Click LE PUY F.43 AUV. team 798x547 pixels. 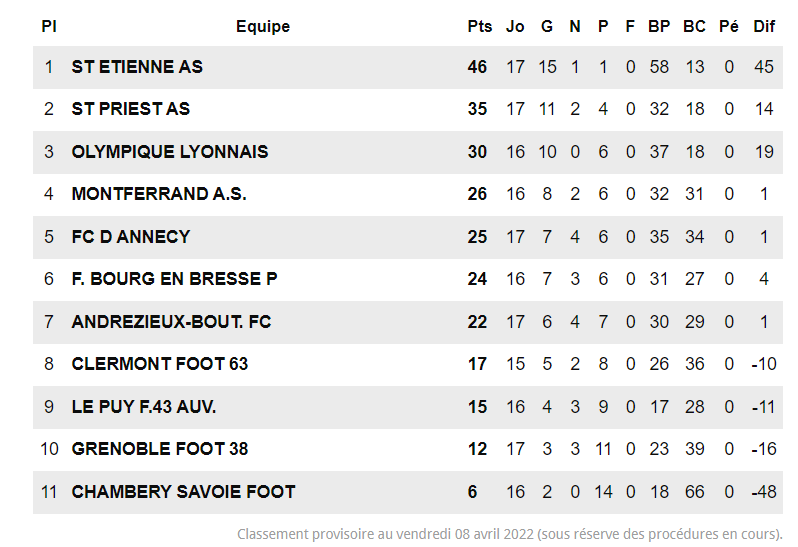click(x=144, y=407)
